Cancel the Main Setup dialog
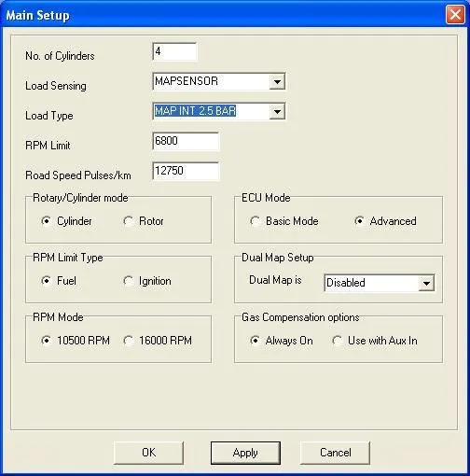The image size is (470, 476). pos(335,453)
